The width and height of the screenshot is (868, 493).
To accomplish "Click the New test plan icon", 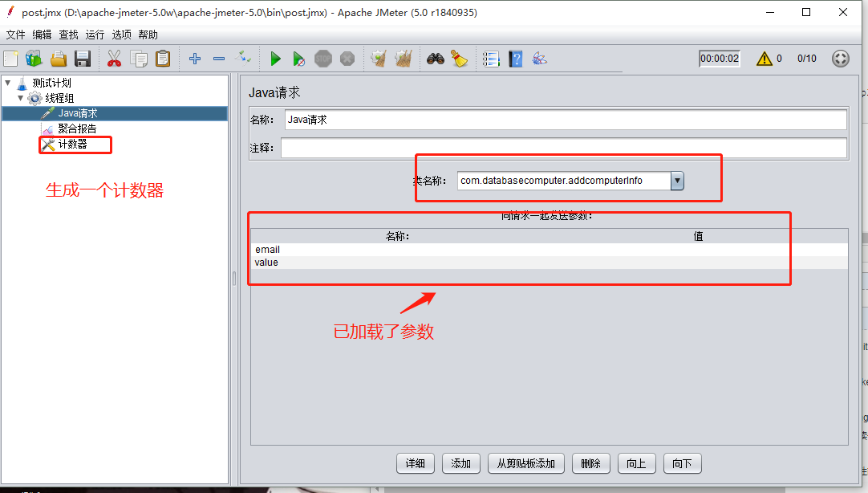I will pos(10,59).
